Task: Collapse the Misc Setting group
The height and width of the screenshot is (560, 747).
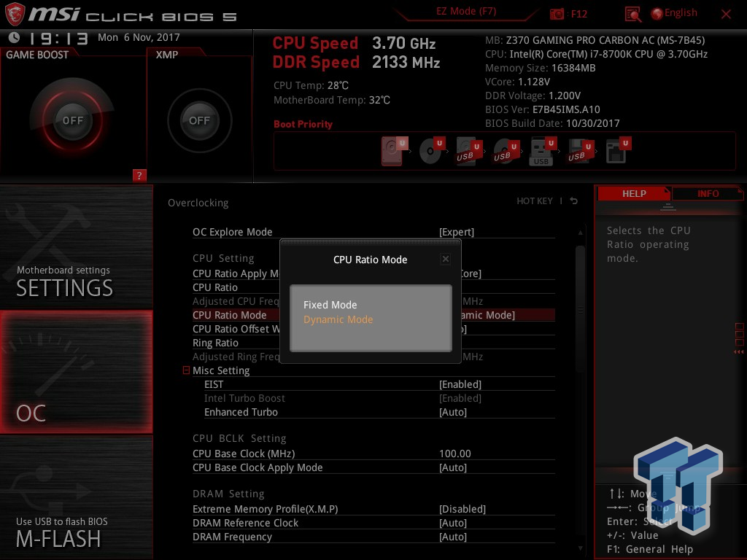Action: click(x=186, y=370)
